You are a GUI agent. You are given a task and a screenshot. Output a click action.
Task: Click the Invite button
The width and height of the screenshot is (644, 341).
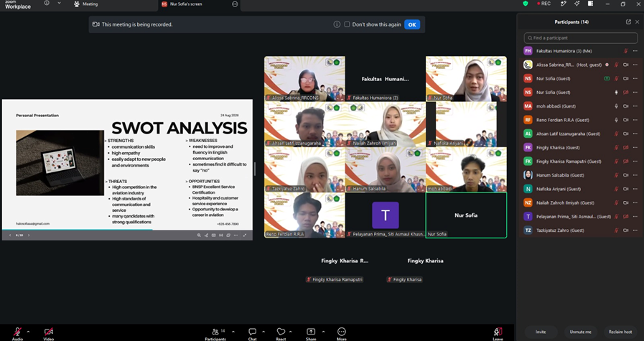click(541, 332)
